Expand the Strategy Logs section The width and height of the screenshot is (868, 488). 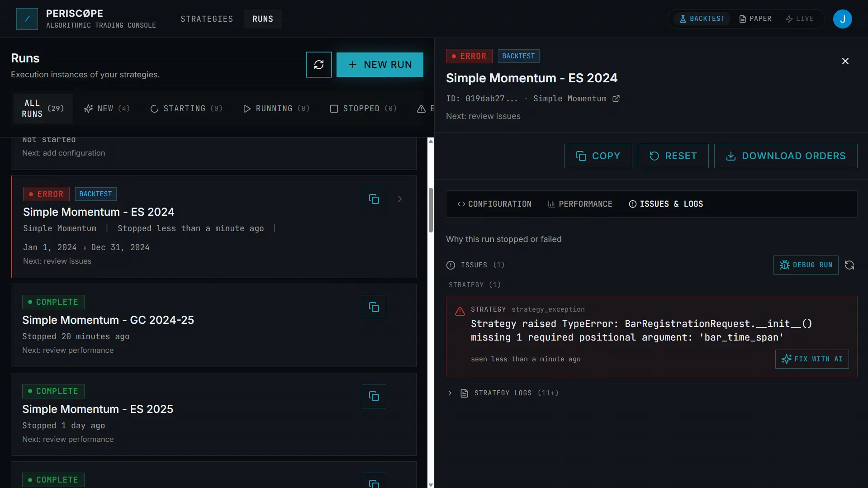coord(450,393)
